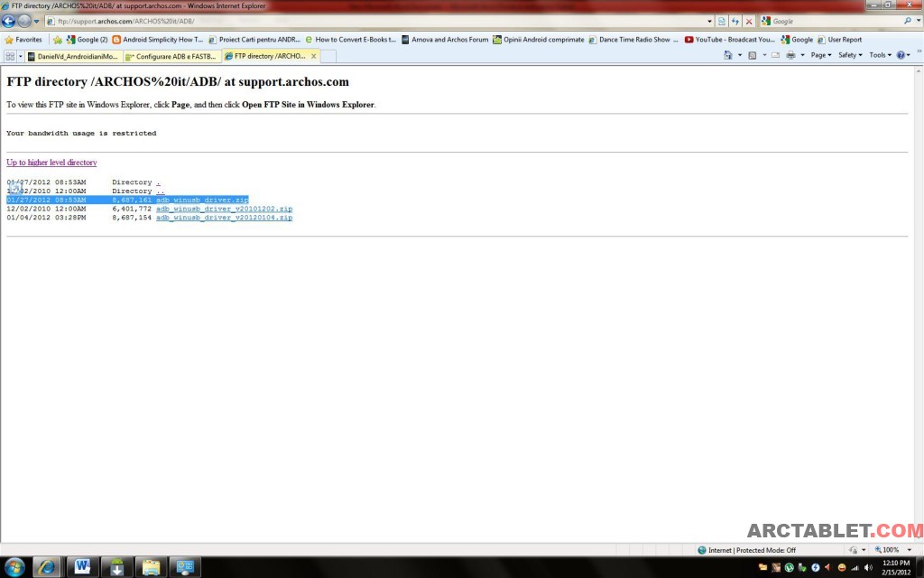This screenshot has height=578, width=924.
Task: Refresh the page with the Refresh icon
Action: click(735, 22)
